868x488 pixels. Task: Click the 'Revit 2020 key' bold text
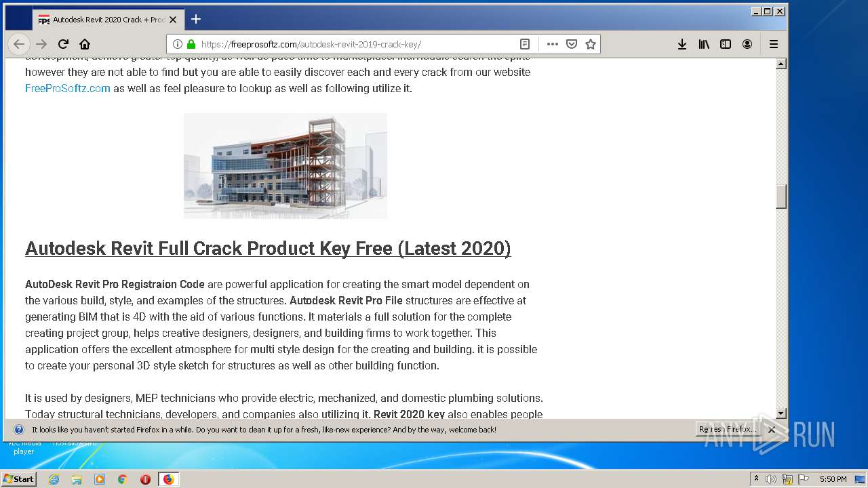point(409,414)
